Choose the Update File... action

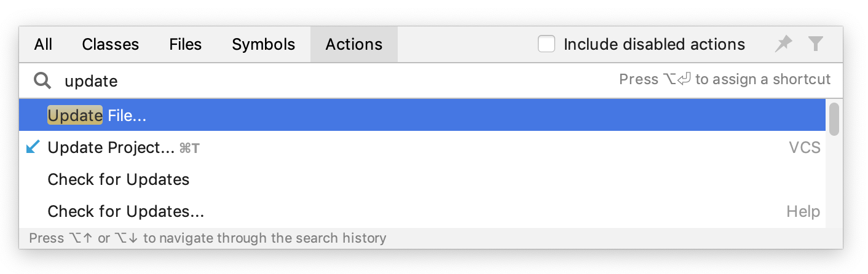pos(97,115)
